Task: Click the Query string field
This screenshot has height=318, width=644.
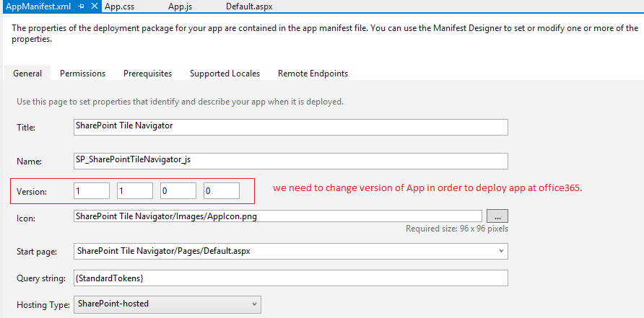Action: coord(291,278)
